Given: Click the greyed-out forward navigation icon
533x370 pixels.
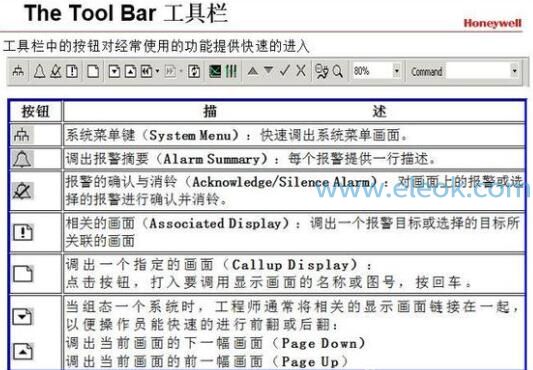Looking at the screenshot, I should coord(171,71).
